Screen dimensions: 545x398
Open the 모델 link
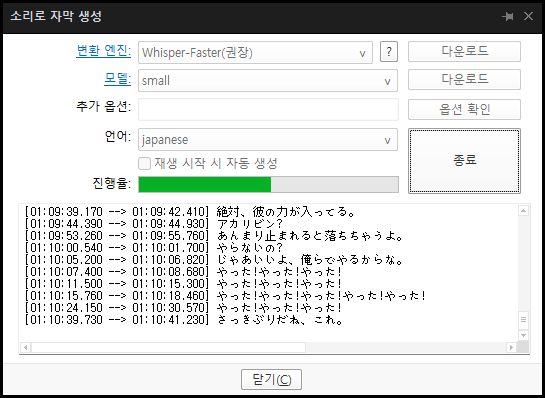point(117,79)
